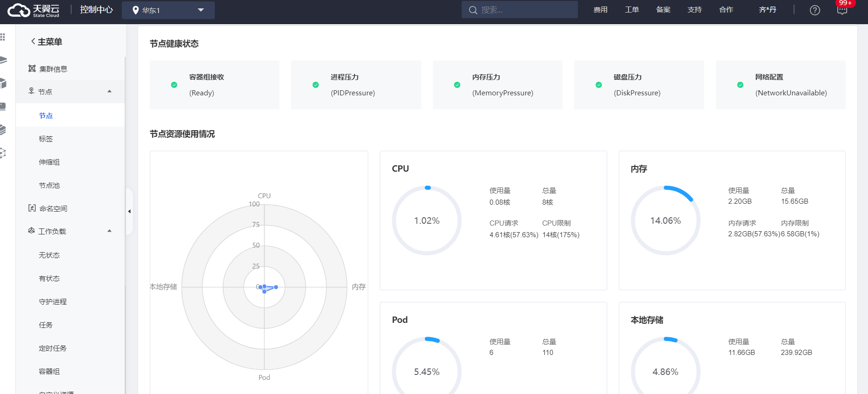Viewport: 868px width, 394px height.
Task: Click the 15.65GB memory total value
Action: click(795, 201)
